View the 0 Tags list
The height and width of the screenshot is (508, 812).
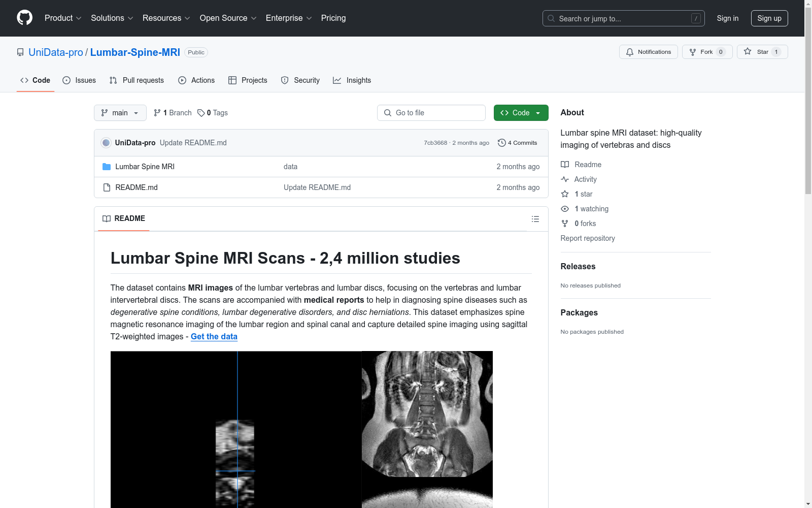point(213,113)
